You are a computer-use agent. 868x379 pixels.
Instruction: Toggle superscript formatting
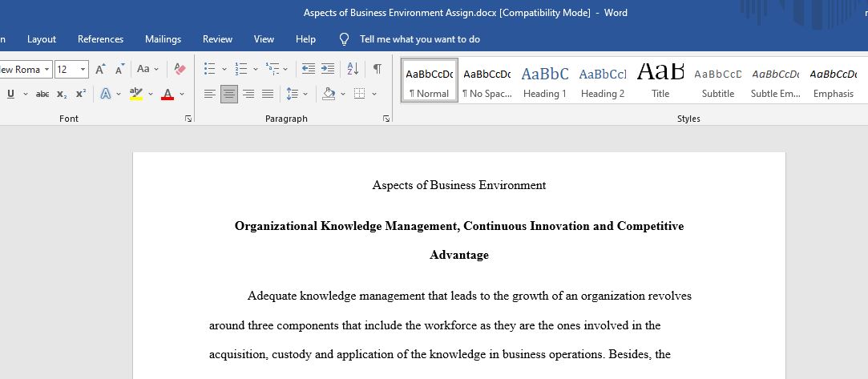pos(81,94)
